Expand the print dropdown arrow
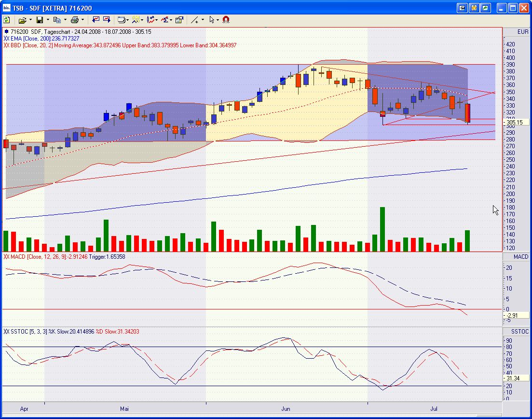Viewport: 532px width, 419px height. (82, 20)
